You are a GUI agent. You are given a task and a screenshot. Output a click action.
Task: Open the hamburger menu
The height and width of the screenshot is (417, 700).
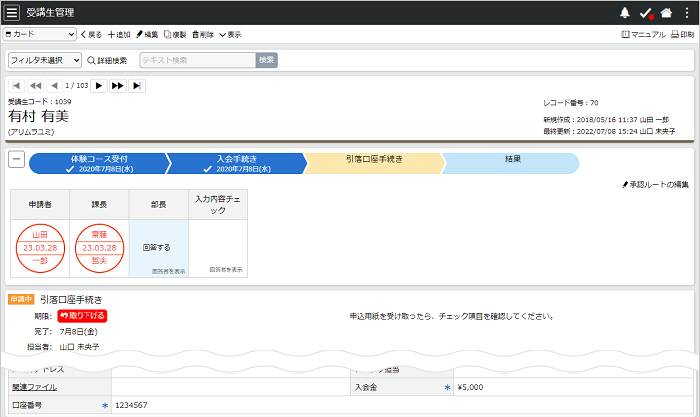point(12,13)
